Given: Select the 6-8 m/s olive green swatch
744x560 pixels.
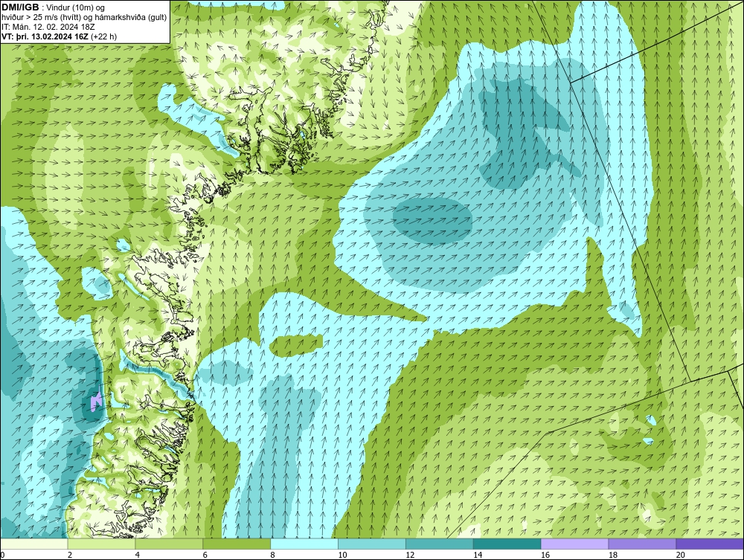Looking at the screenshot, I should click(x=237, y=544).
